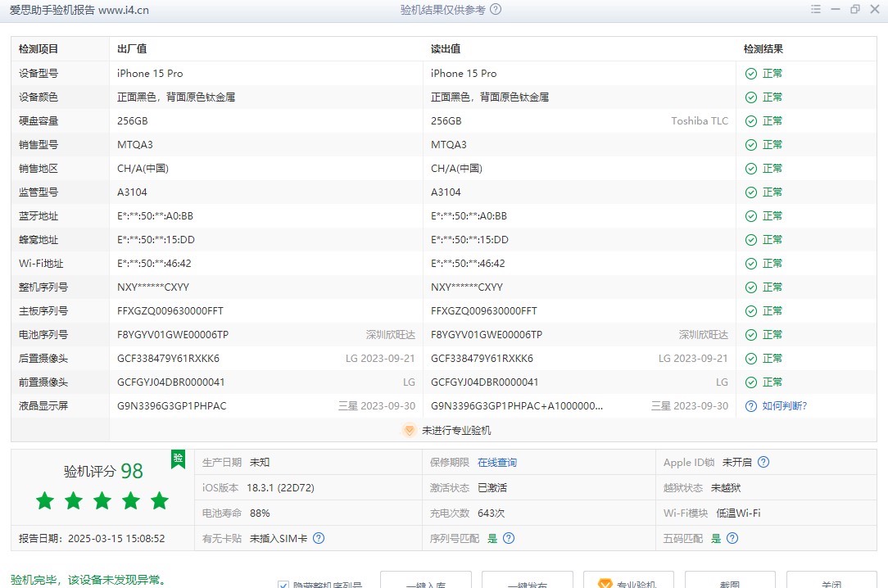Image resolution: width=888 pixels, height=588 pixels.
Task: Click the 未越狱 jailbreak status
Action: pos(726,488)
